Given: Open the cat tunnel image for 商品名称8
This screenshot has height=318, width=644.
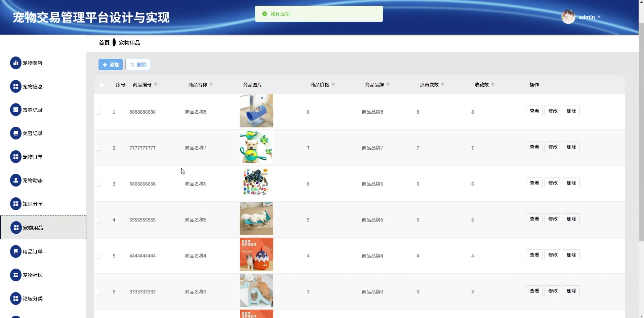Looking at the screenshot, I should (x=256, y=111).
